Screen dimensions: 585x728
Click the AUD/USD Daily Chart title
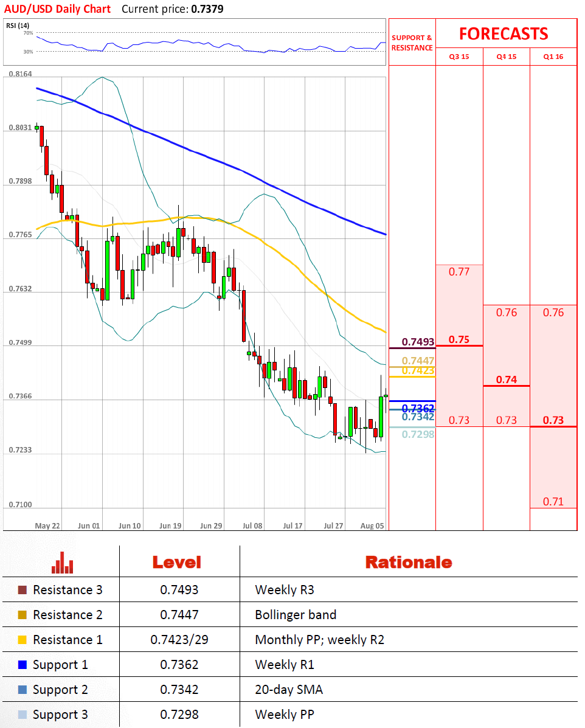57,9
